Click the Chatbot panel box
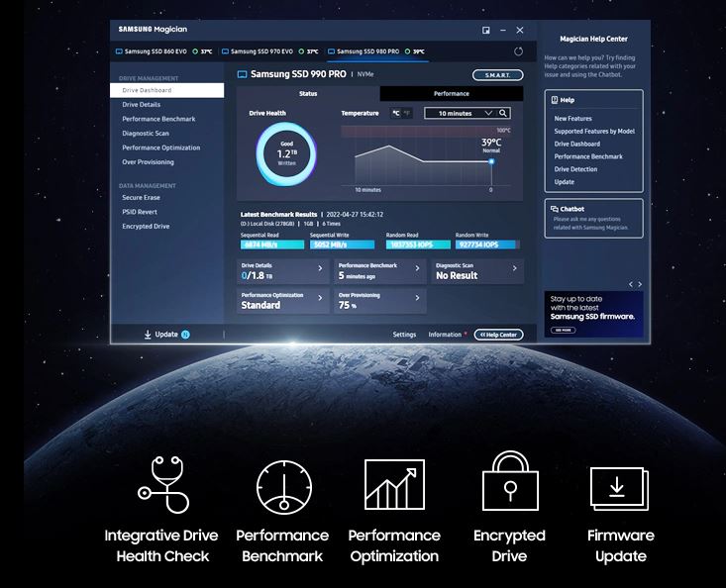 point(593,219)
